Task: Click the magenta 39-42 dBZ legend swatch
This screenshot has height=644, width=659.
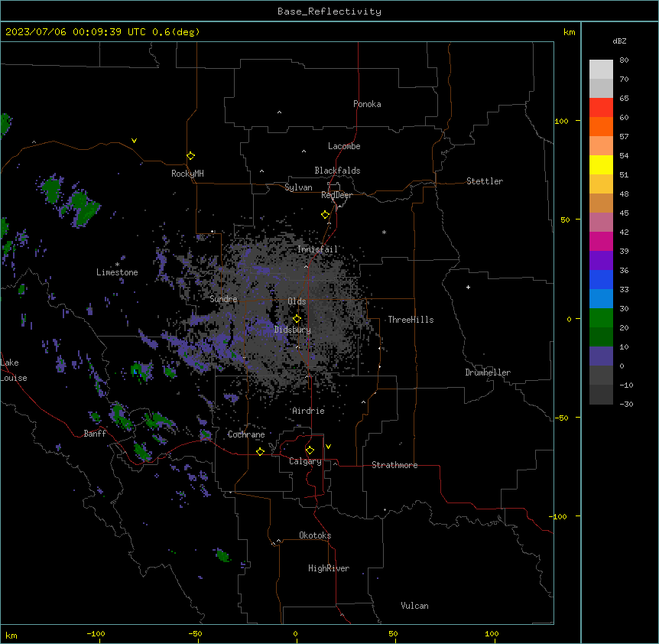Action: pyautogui.click(x=601, y=242)
